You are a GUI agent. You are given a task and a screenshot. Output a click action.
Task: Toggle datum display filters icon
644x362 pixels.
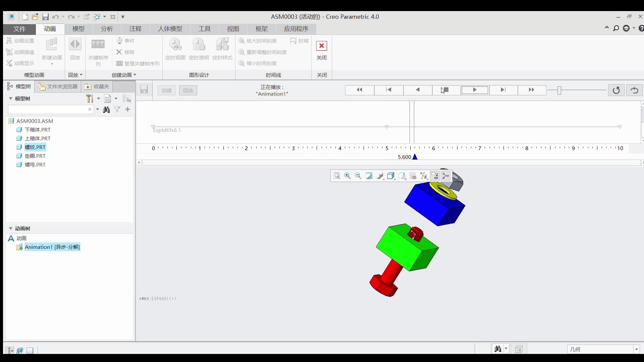pyautogui.click(x=424, y=176)
